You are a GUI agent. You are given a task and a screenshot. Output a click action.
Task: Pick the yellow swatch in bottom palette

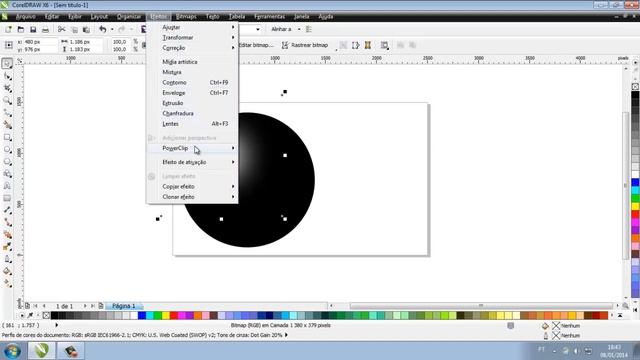(166, 316)
